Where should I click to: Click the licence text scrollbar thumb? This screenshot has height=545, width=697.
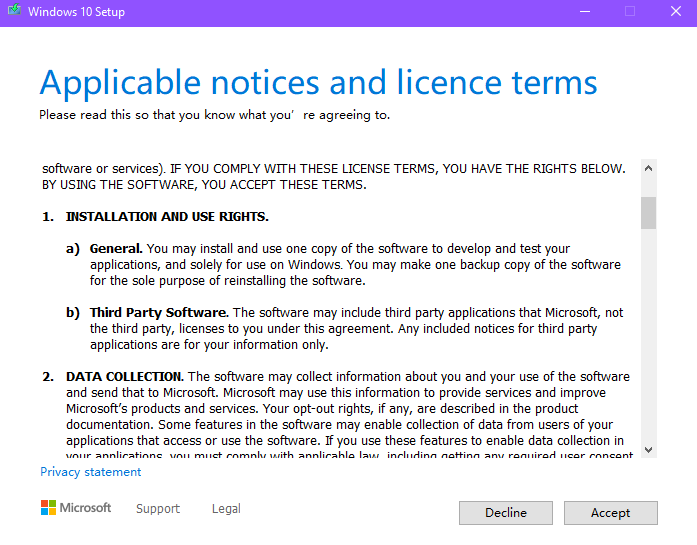[x=648, y=212]
